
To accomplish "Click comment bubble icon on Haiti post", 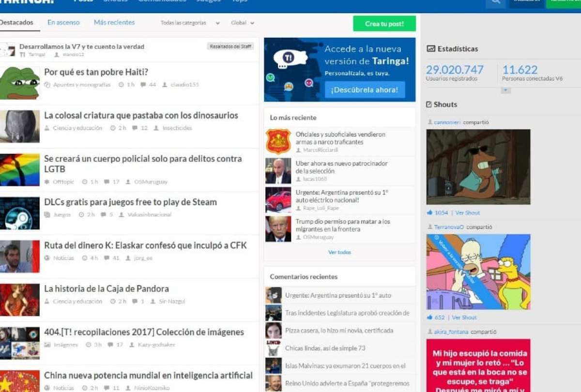I will click(x=143, y=85).
